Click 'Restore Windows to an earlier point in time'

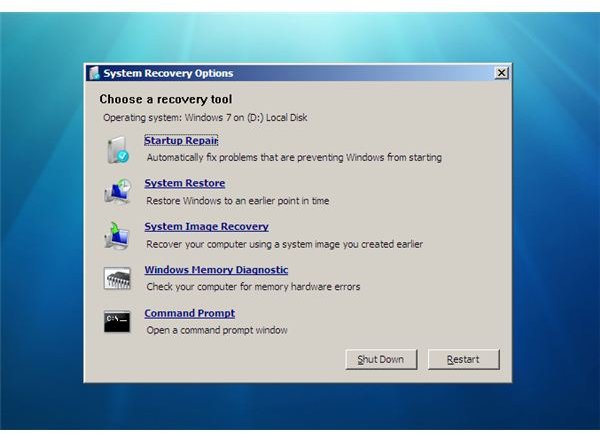(238, 201)
